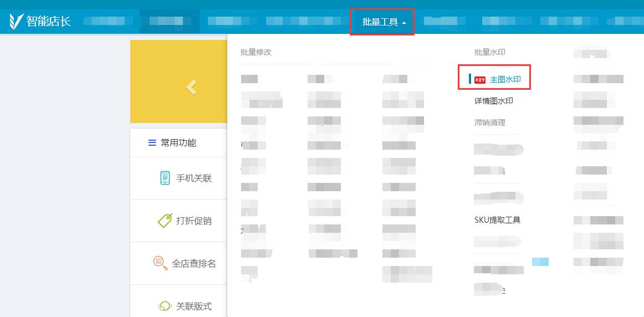Screen dimensions: 644x317
Task: Click the 常用功能 panel header text
Action: click(x=178, y=143)
